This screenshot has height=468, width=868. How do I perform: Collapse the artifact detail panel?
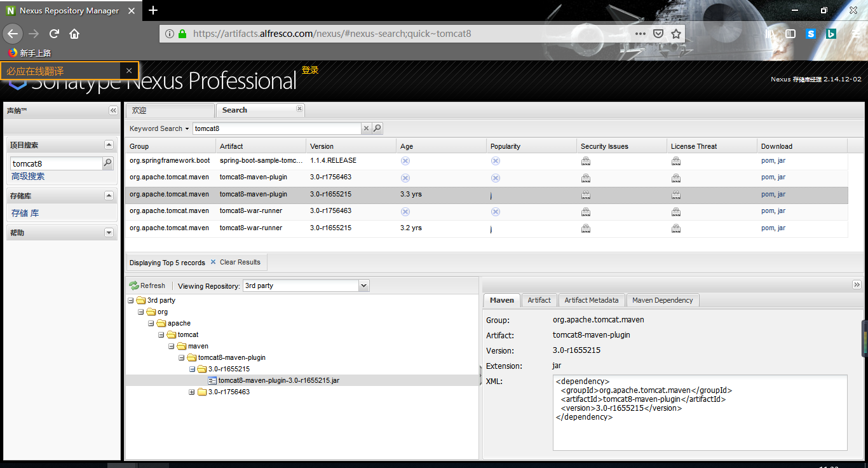point(857,284)
